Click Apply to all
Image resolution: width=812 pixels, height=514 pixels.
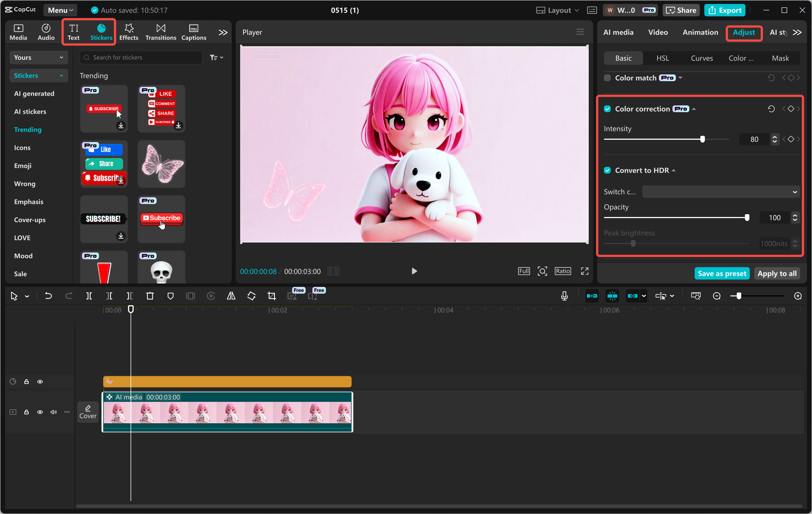[776, 273]
